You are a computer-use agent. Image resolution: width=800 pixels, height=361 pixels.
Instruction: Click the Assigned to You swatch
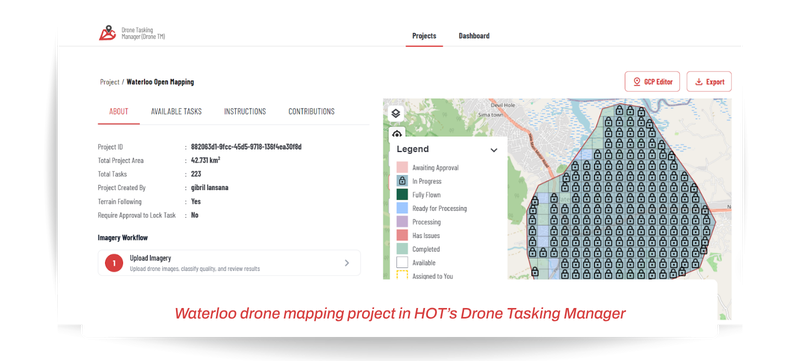click(x=402, y=275)
